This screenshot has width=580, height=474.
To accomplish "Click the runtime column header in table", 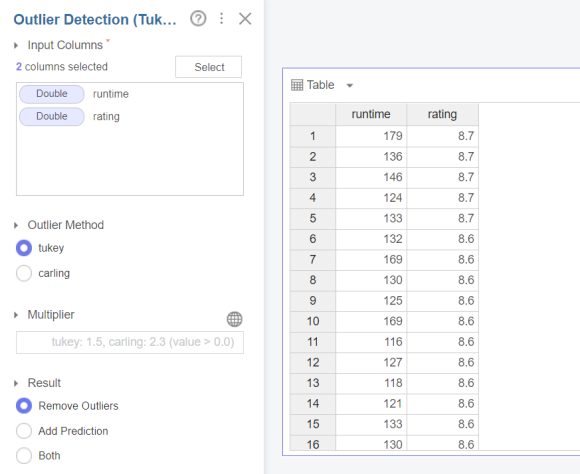I will [x=371, y=114].
